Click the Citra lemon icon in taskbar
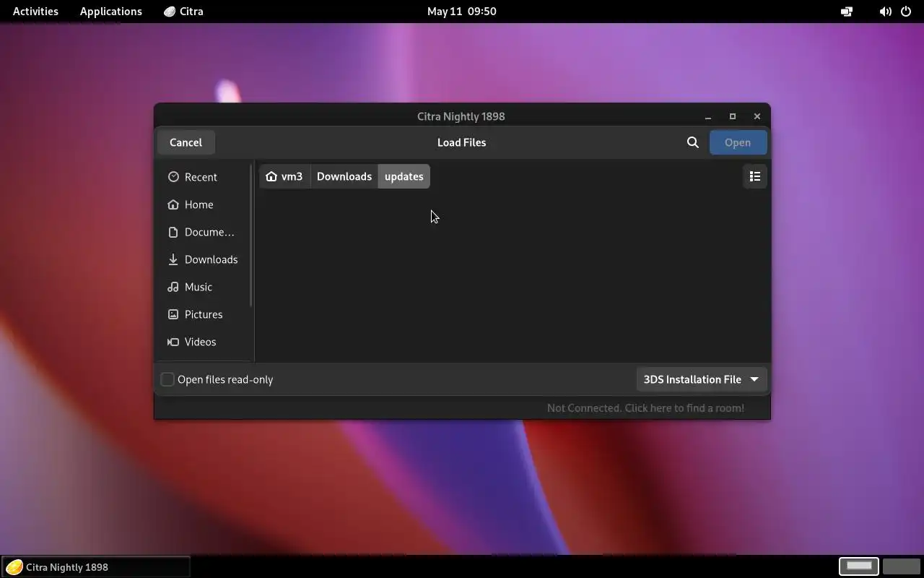924x578 pixels. (x=14, y=567)
